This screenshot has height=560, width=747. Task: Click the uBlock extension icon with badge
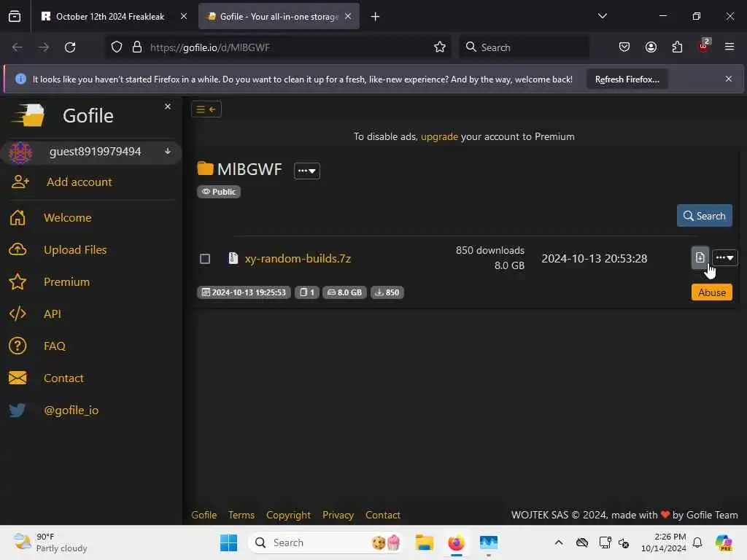(x=704, y=46)
